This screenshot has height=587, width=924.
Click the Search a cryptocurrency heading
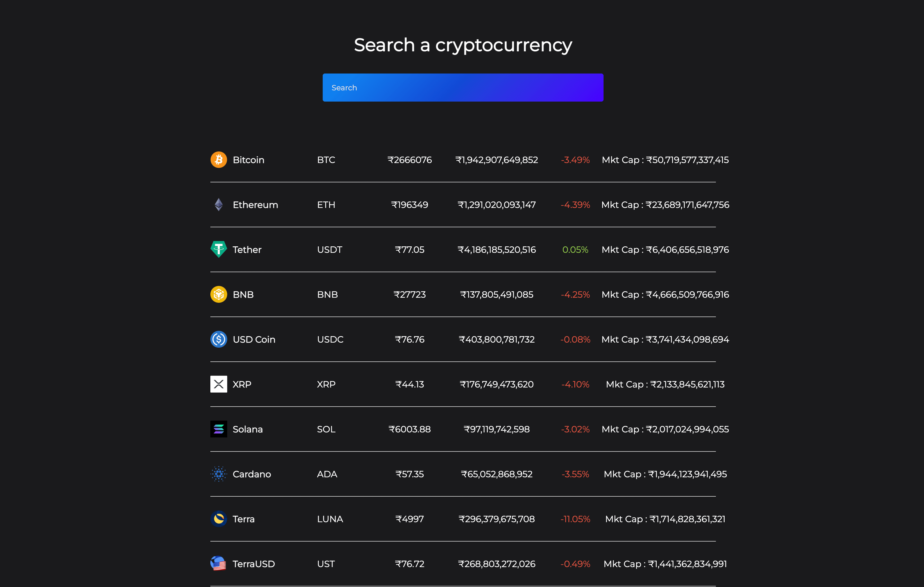pos(463,45)
